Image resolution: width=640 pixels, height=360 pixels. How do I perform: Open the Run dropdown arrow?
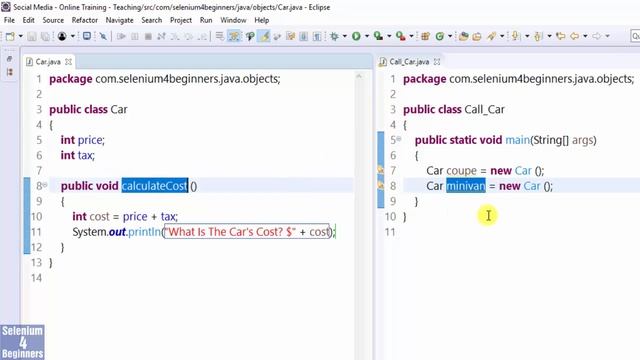[x=367, y=36]
